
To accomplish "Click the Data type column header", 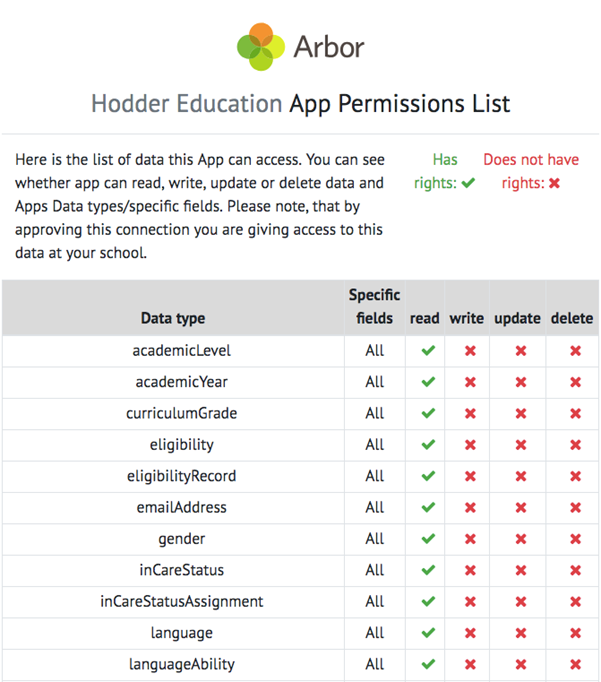I will click(x=173, y=318).
